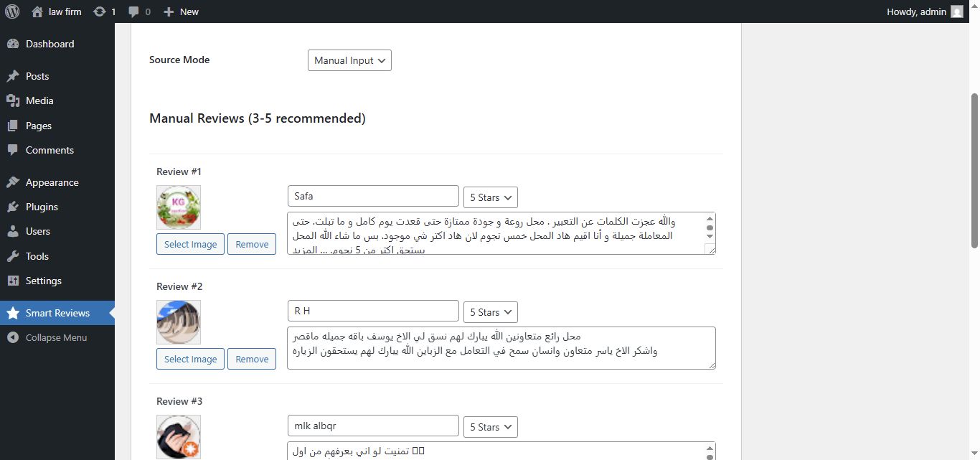This screenshot has width=980, height=460.
Task: Go to the Settings menu
Action: pyautogui.click(x=43, y=281)
